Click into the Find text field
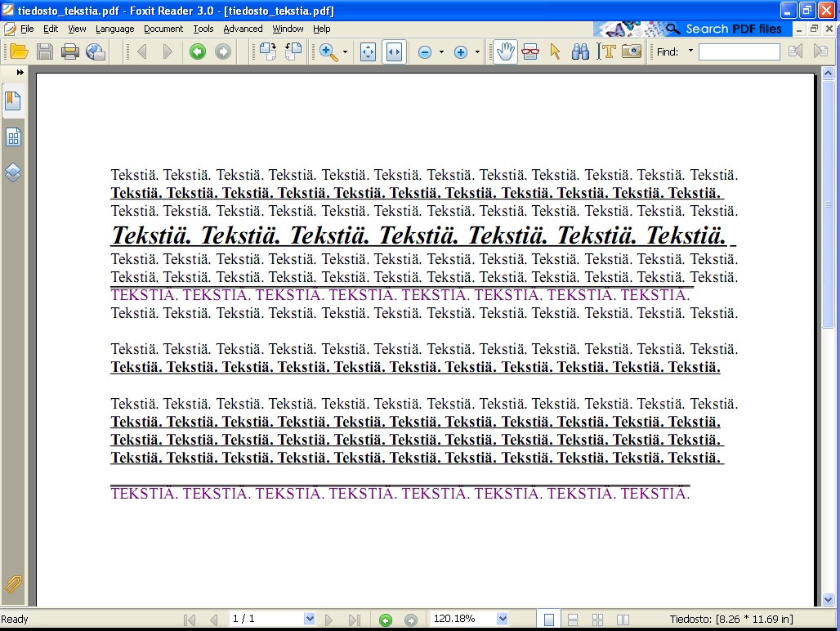 [x=739, y=51]
